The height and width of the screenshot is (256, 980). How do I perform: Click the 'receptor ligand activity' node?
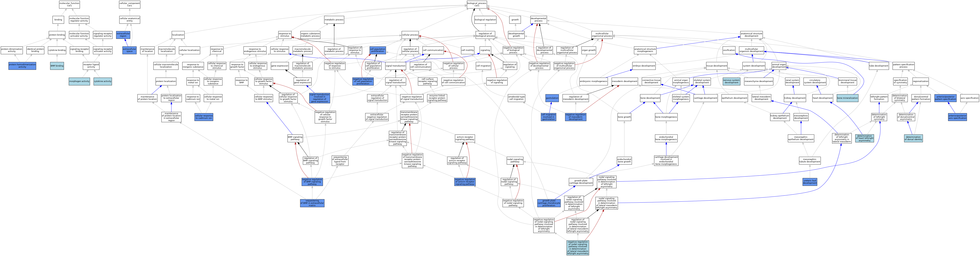tap(91, 66)
